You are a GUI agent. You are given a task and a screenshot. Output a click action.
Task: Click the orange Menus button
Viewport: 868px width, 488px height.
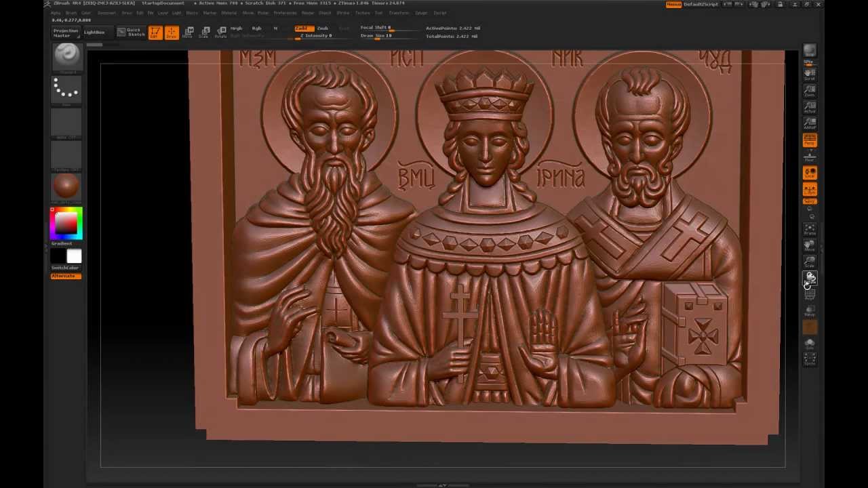[673, 4]
